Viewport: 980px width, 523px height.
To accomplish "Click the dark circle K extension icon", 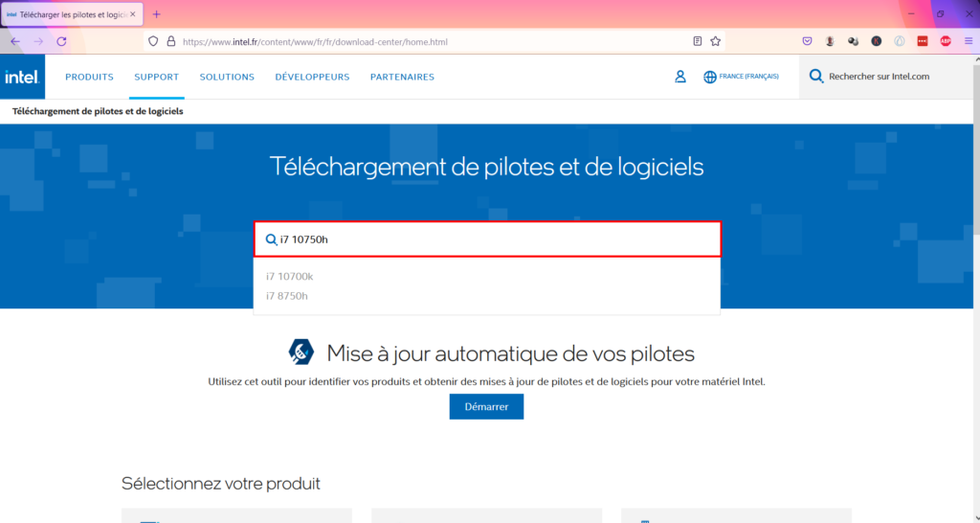I will (877, 41).
